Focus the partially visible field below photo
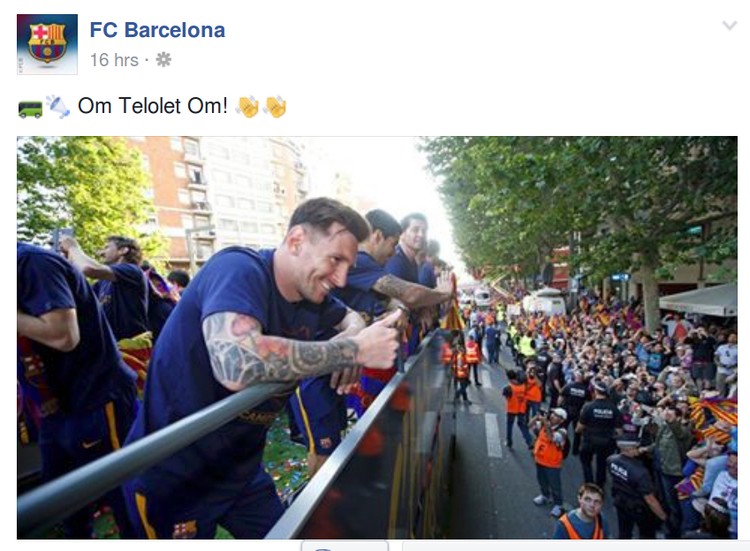 pos(576,546)
